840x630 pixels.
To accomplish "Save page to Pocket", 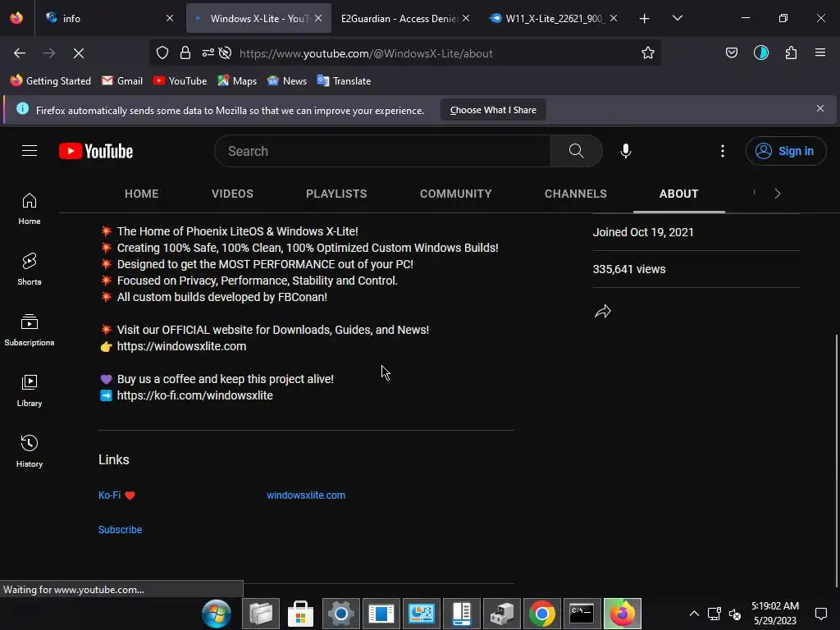I will click(732, 52).
